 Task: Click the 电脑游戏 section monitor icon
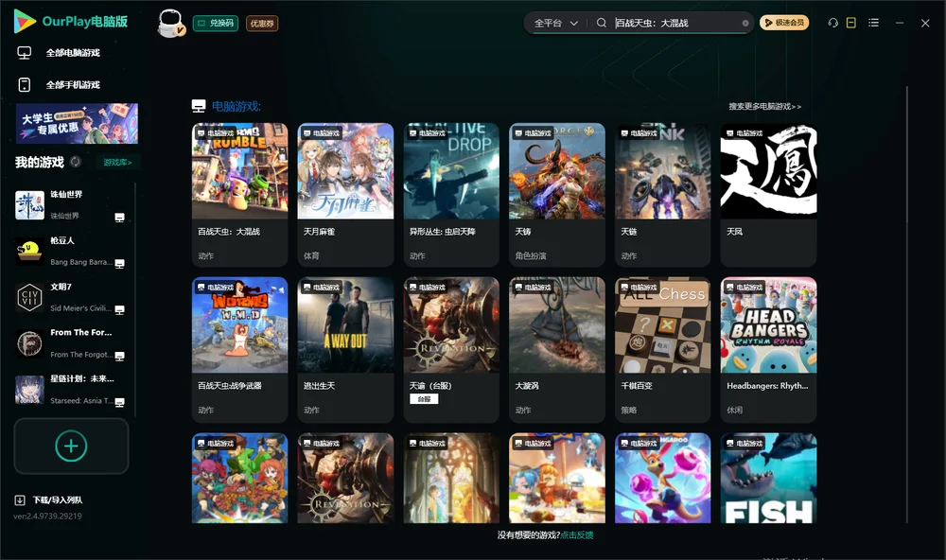[199, 106]
